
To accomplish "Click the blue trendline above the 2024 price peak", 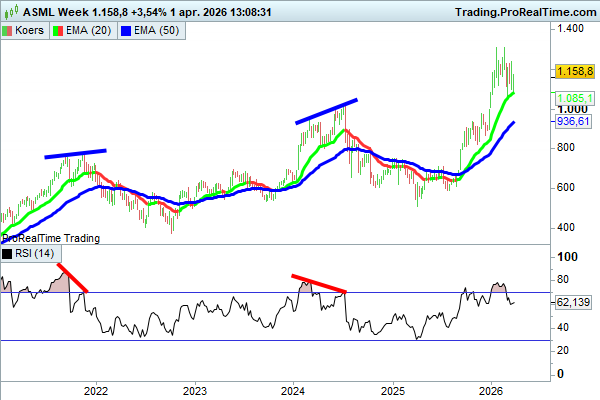I will click(x=326, y=111).
